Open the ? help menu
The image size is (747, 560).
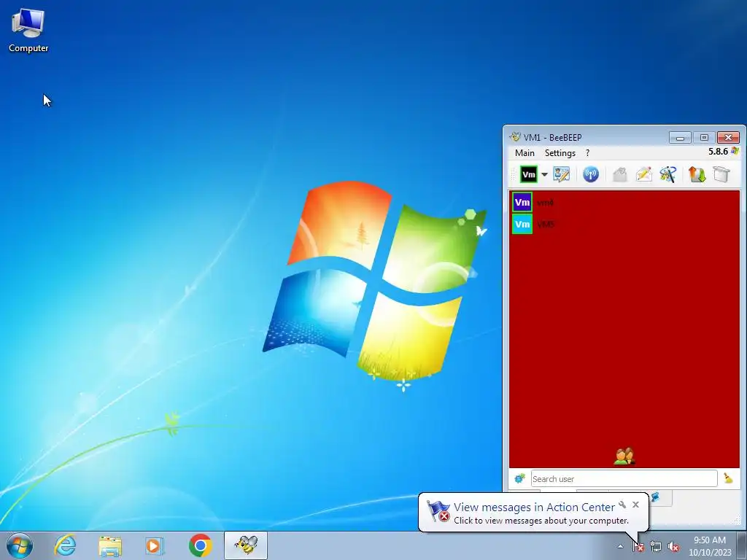587,153
